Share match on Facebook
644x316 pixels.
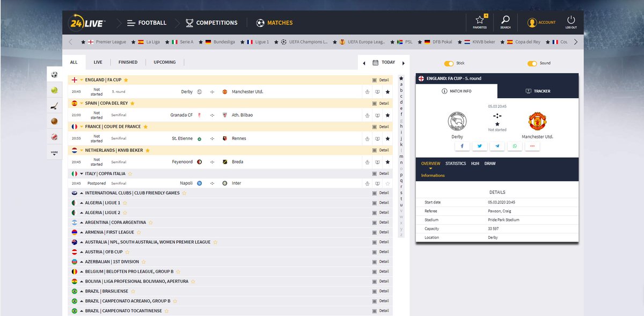(x=462, y=146)
